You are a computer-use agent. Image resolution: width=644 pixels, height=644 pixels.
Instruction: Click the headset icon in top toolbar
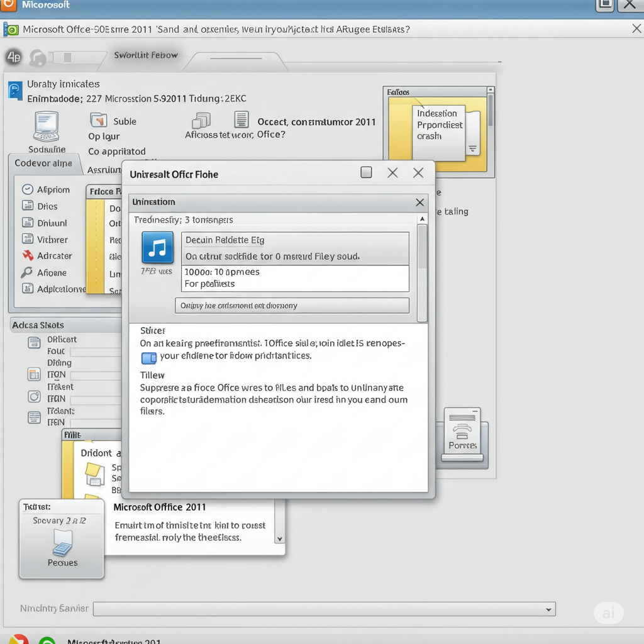38,58
